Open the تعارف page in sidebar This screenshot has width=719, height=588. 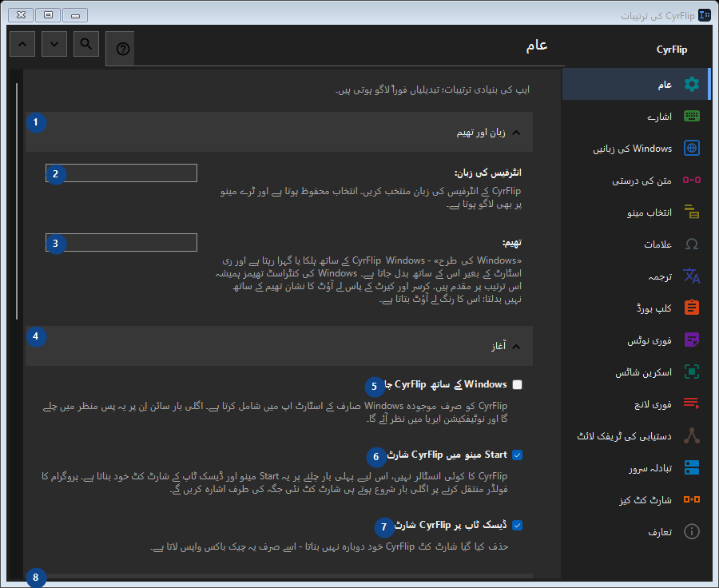[636, 531]
